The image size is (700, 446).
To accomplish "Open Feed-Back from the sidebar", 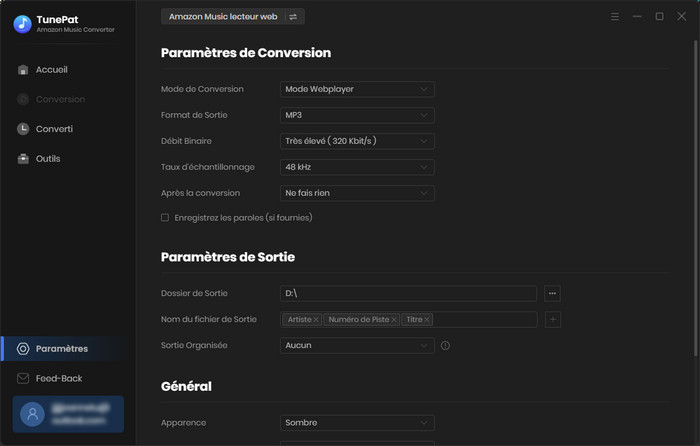I will (x=58, y=379).
